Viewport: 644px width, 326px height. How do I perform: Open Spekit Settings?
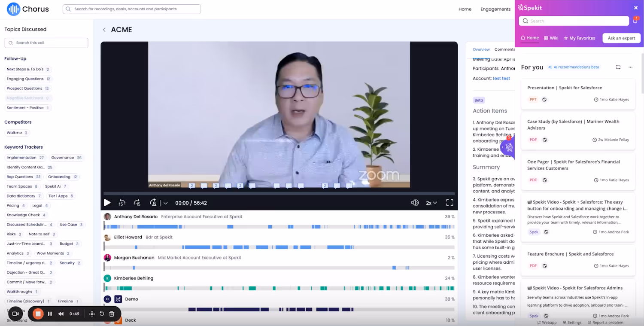572,322
